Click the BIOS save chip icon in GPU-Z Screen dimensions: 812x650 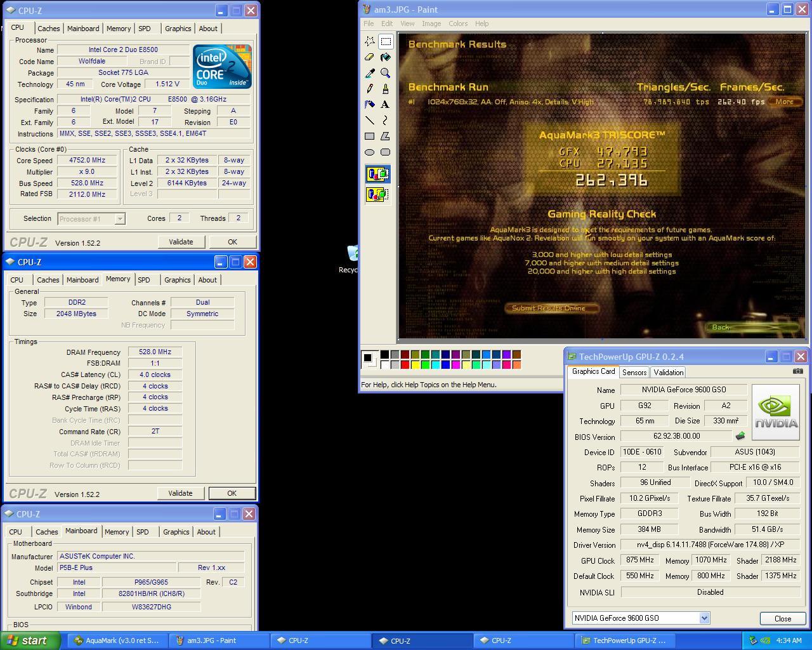point(740,436)
